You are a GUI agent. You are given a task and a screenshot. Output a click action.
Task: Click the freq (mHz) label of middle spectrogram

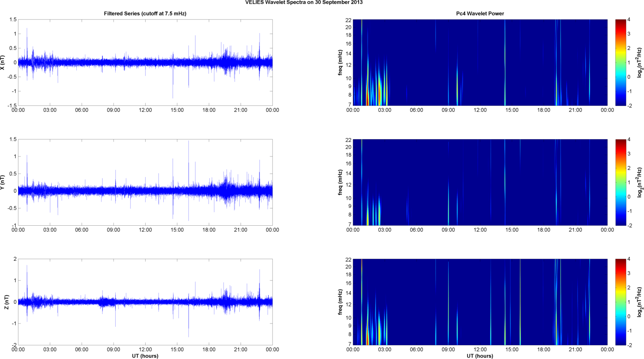pyautogui.click(x=340, y=182)
